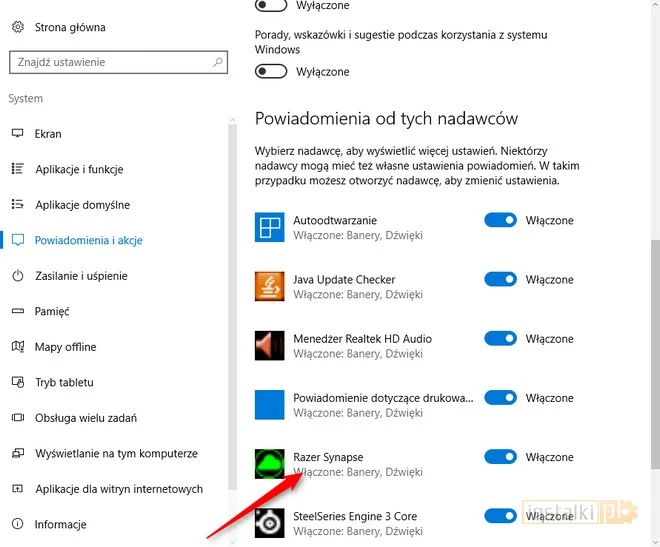Screen dimensions: 660x547
Task: Open the Ekran settings section
Action: click(x=48, y=134)
